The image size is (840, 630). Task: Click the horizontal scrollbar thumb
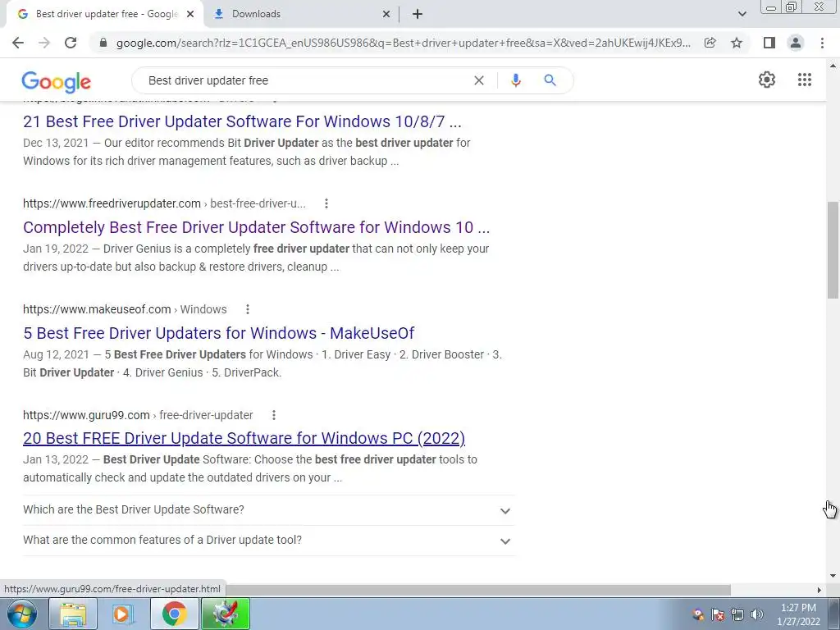point(477,590)
